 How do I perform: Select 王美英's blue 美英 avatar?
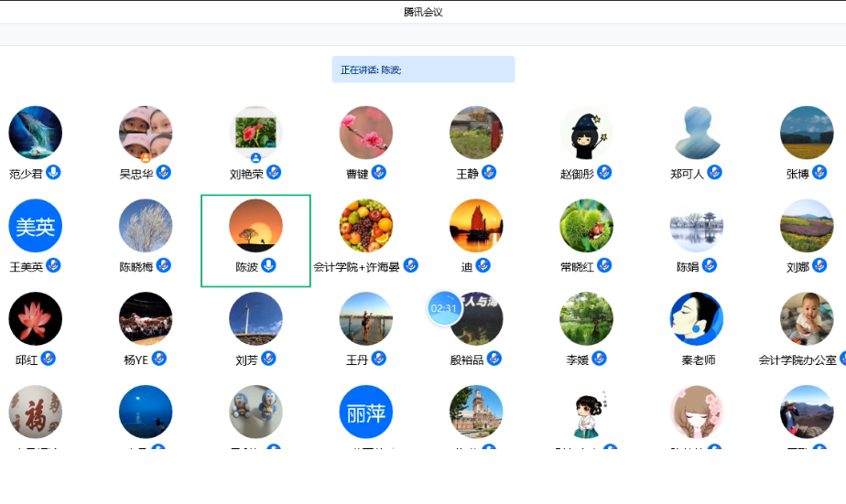pos(36,226)
